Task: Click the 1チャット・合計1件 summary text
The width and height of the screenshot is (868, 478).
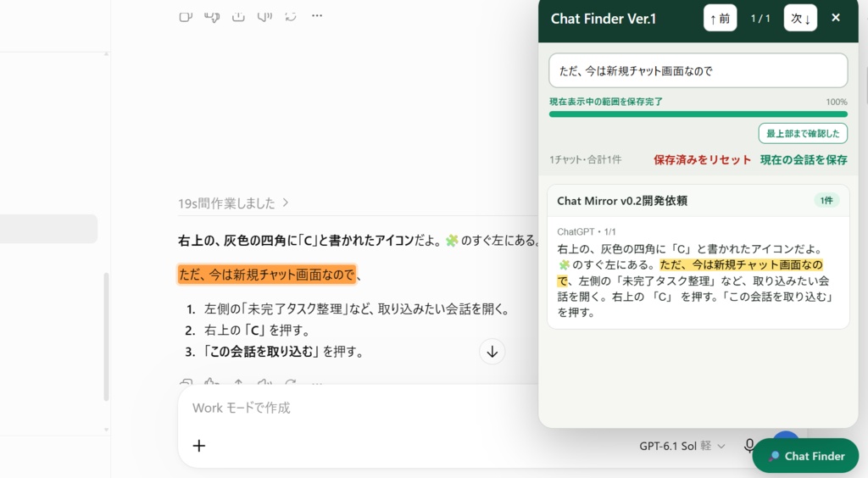Action: (585, 160)
